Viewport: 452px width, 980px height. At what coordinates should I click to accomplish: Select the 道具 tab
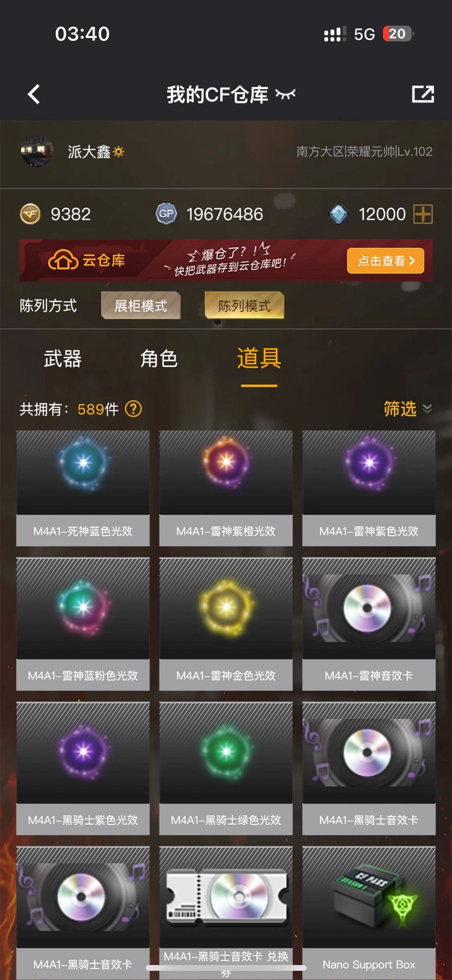(259, 358)
